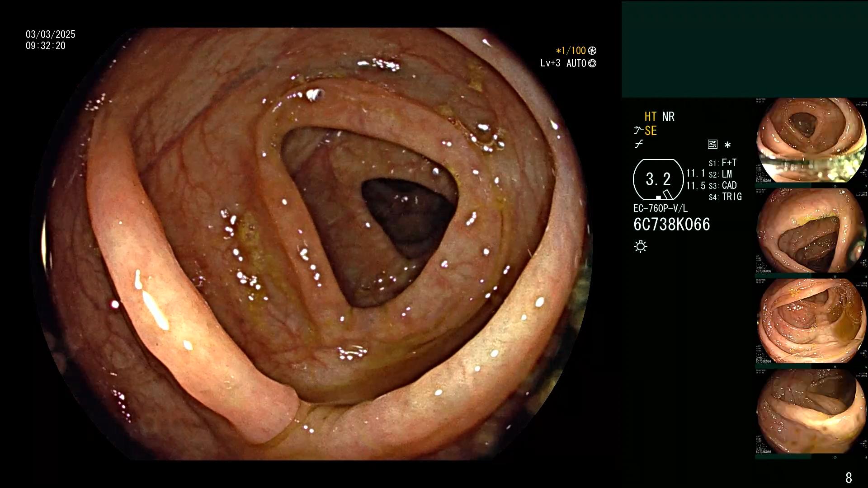The height and width of the screenshot is (488, 868).
Task: Click the lamp light status icon
Action: 641,246
